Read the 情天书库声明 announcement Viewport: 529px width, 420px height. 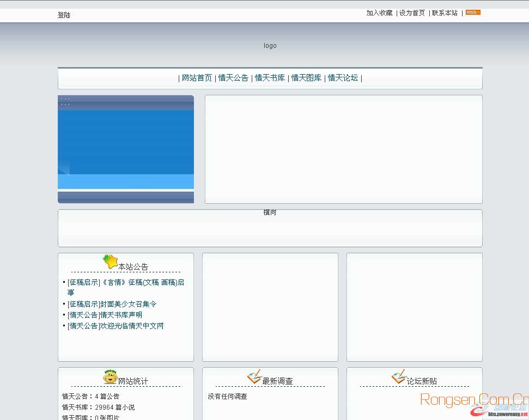[x=105, y=315]
